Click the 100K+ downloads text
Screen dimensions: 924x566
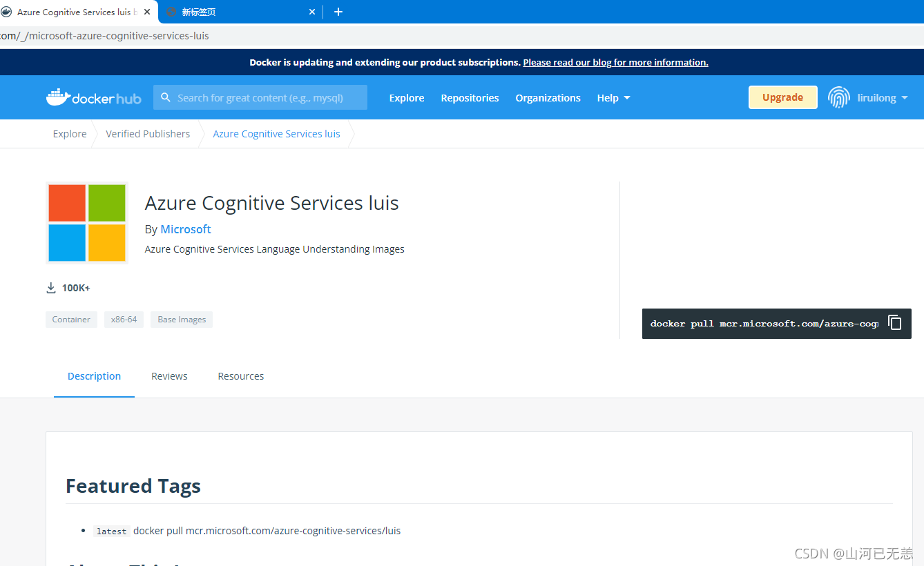(76, 288)
